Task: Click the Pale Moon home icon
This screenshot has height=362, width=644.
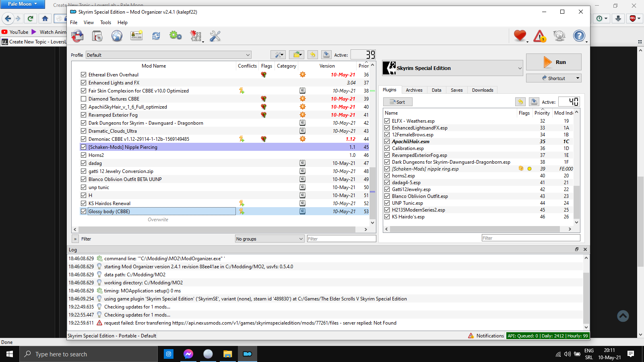Action: [45, 19]
